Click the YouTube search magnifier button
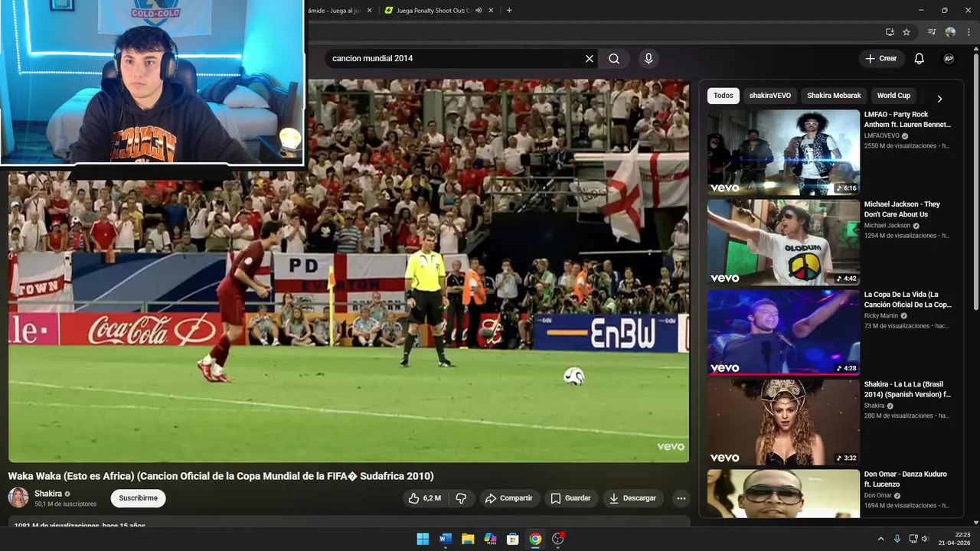 click(x=614, y=59)
